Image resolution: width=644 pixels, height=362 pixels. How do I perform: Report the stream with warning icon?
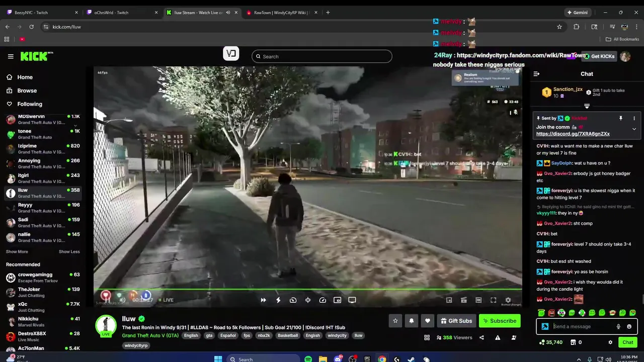498,338
